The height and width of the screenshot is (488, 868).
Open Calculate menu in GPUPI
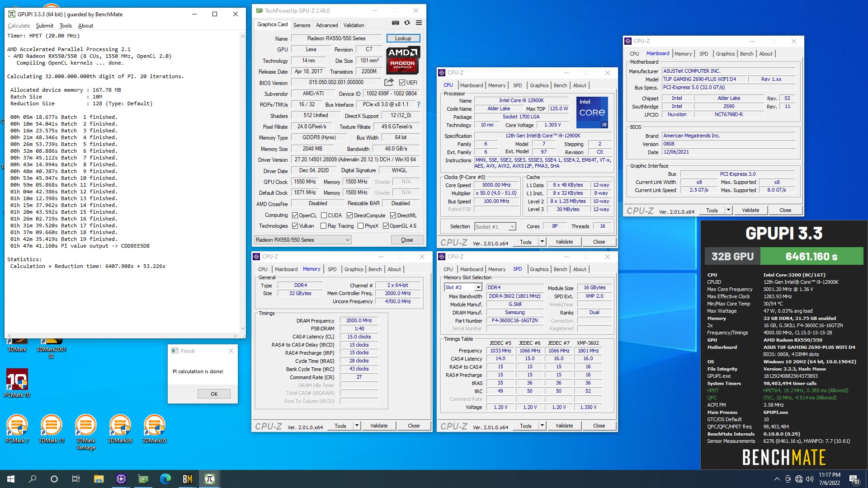[x=19, y=26]
